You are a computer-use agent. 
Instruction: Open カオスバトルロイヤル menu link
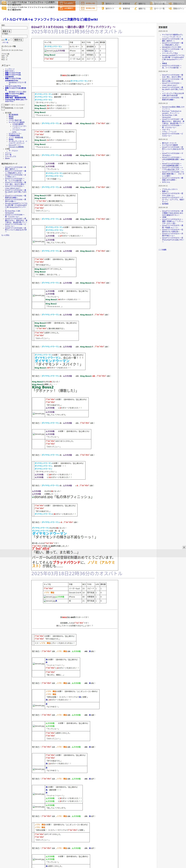click(13, 86)
